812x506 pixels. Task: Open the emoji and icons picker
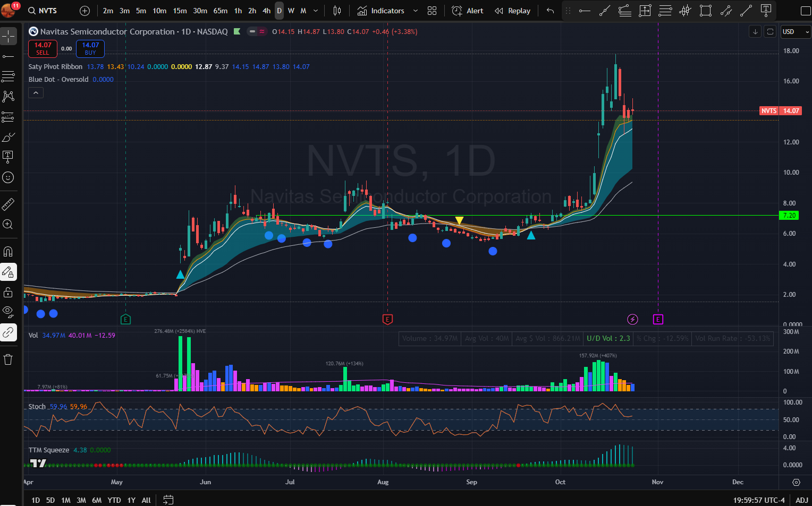point(8,177)
